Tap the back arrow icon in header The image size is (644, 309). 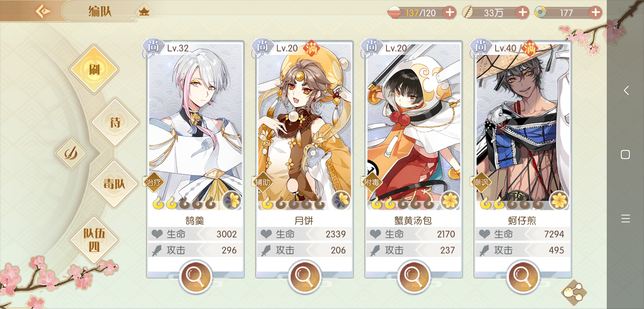coord(43,11)
